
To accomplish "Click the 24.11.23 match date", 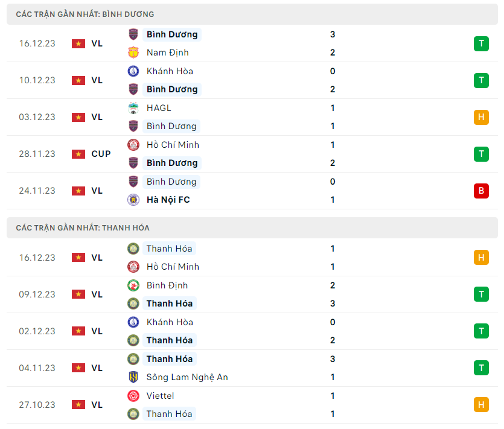I will (x=37, y=191).
